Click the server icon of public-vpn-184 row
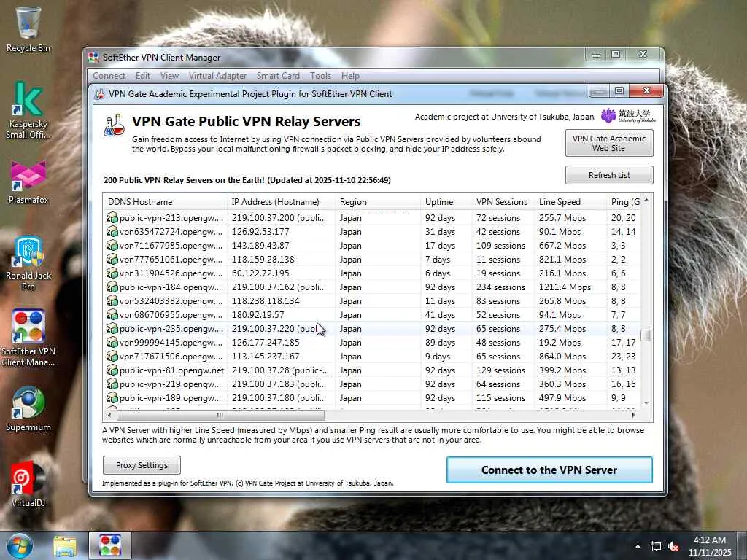The image size is (747, 560). coord(112,287)
